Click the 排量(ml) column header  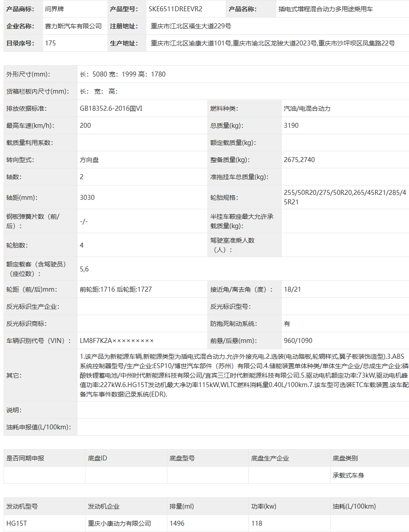tap(182, 506)
